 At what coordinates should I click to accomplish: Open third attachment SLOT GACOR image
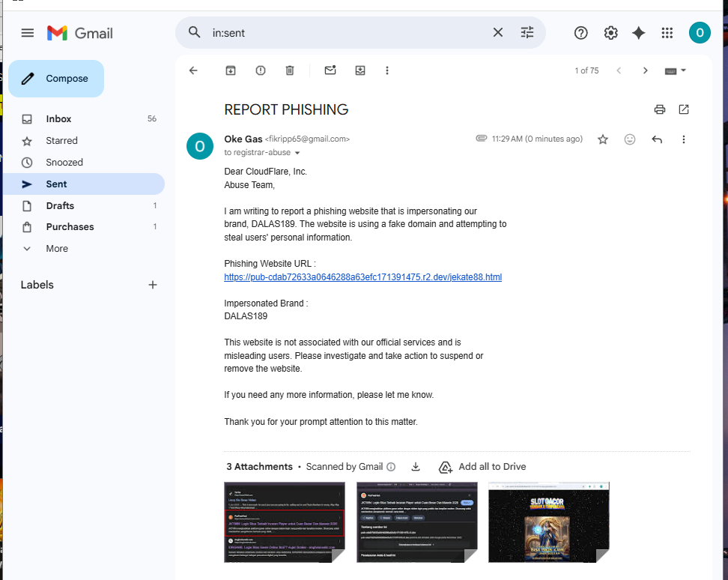(x=549, y=522)
